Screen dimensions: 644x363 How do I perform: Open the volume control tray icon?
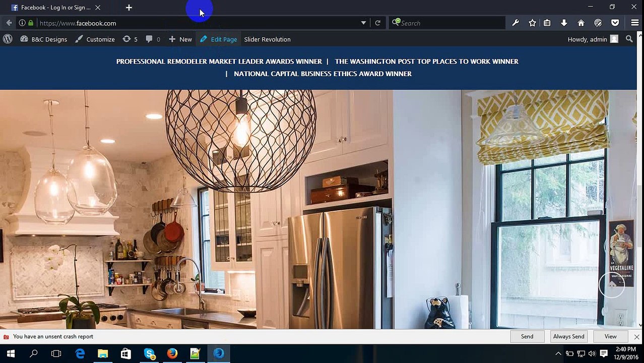coord(592,353)
